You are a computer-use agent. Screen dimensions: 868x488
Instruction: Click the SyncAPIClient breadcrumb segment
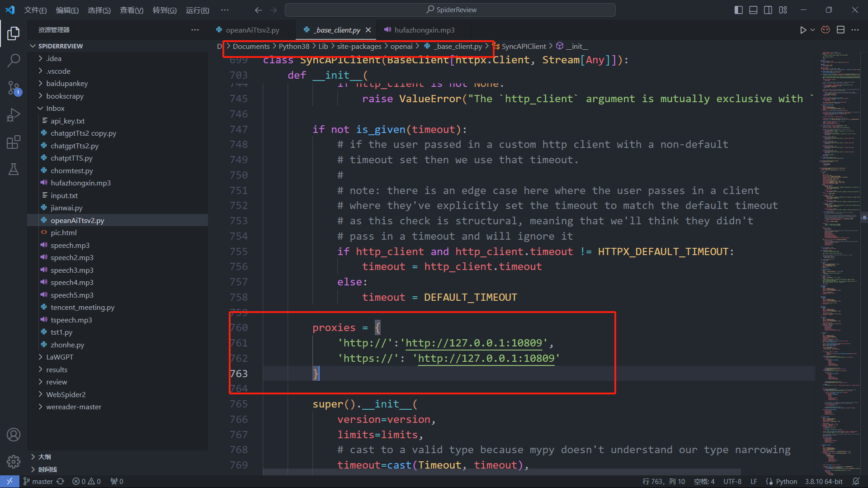pyautogui.click(x=524, y=46)
